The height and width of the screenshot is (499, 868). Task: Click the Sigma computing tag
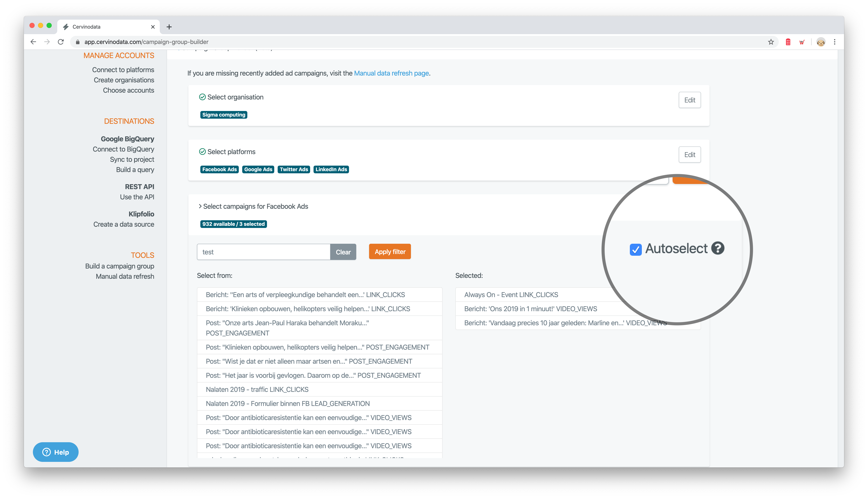pos(224,115)
